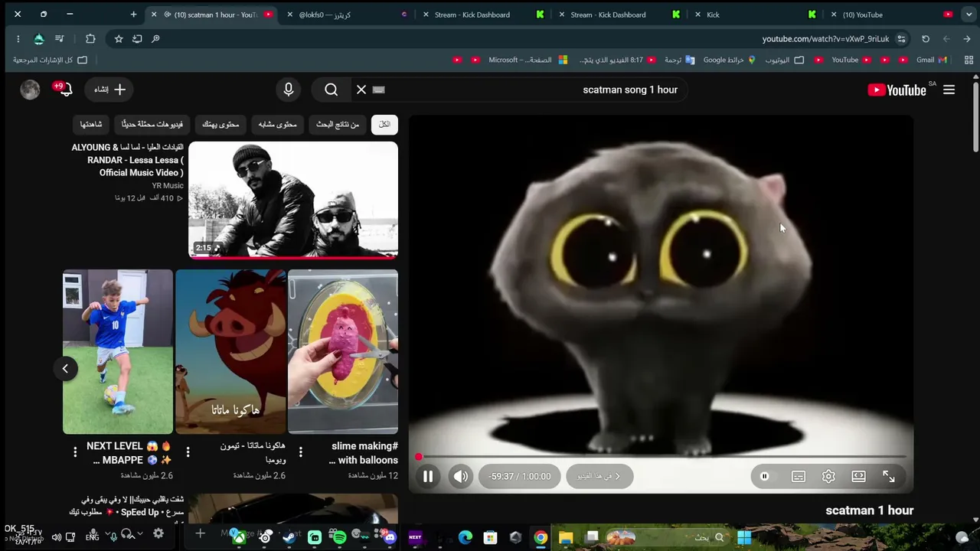Screen dimensions: 980x551
Task: Open the video player settings gear
Action: click(828, 476)
